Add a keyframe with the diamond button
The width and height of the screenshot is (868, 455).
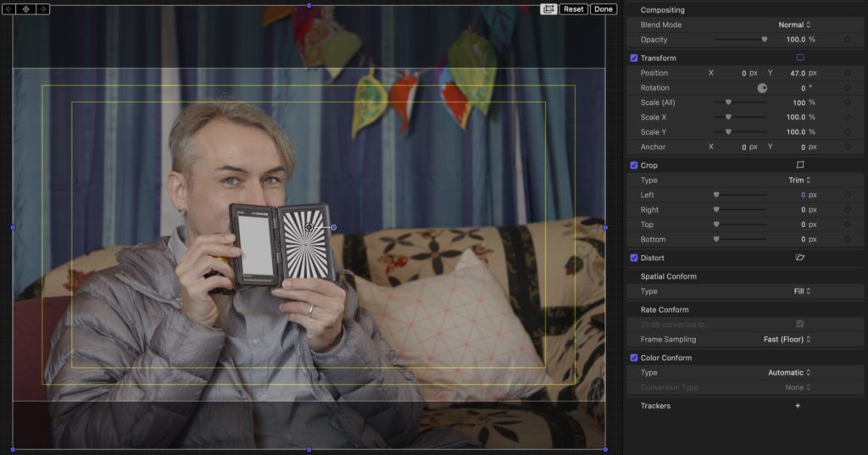[25, 8]
